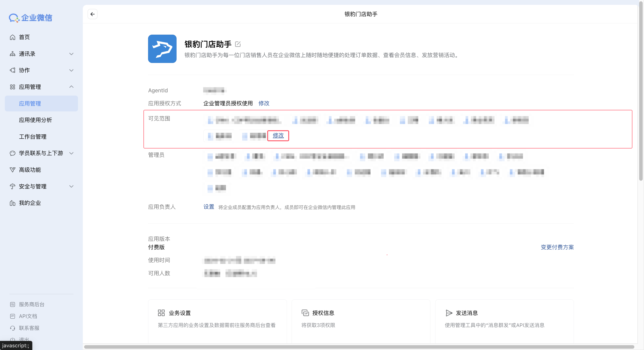Image resolution: width=644 pixels, height=350 pixels.
Task: Open 联系客服 link
Action: pos(29,328)
